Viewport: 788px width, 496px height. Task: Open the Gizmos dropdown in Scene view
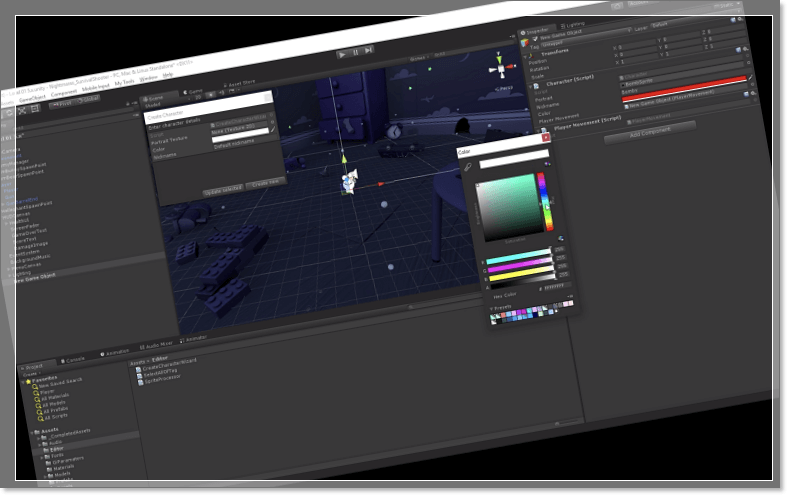pyautogui.click(x=418, y=59)
